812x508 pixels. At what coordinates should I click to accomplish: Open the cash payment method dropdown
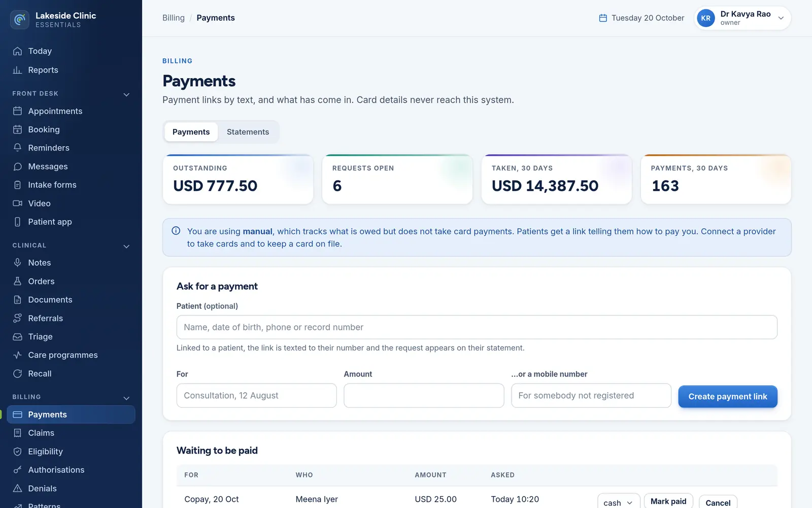click(x=618, y=502)
